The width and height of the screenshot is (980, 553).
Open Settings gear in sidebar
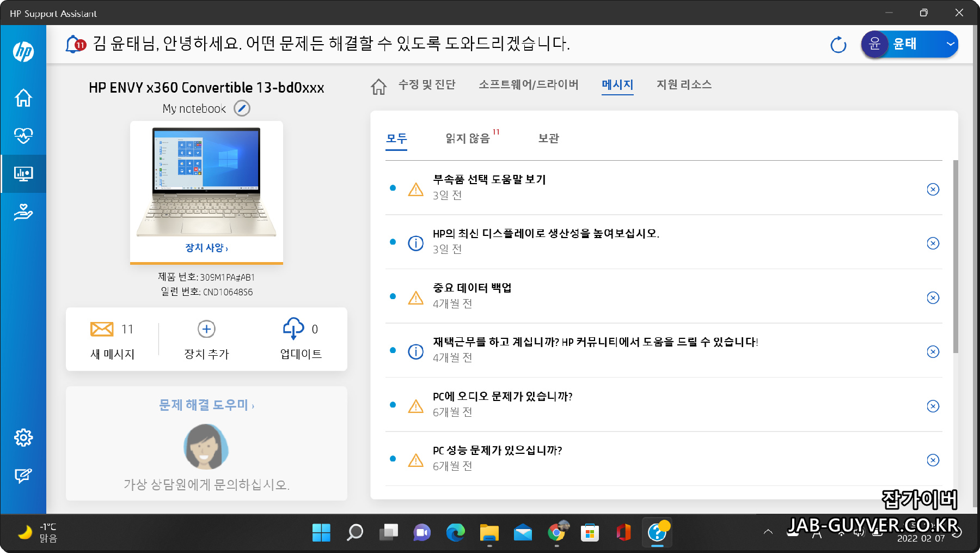pyautogui.click(x=23, y=437)
